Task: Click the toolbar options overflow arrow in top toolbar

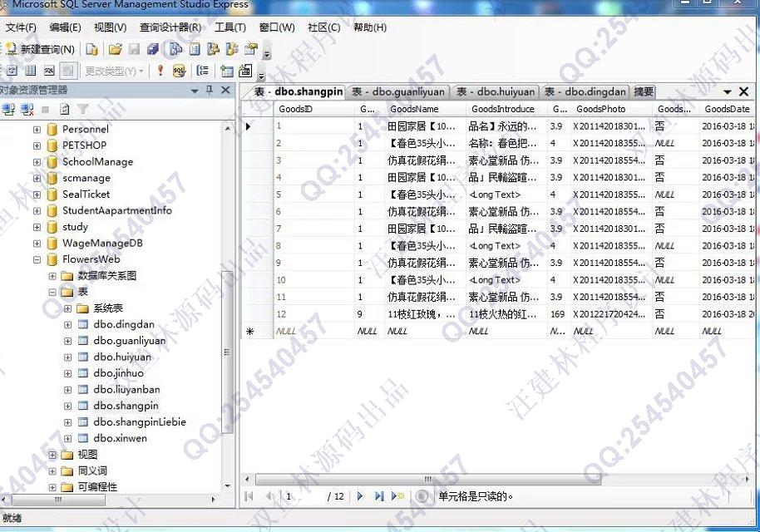Action: point(267,54)
